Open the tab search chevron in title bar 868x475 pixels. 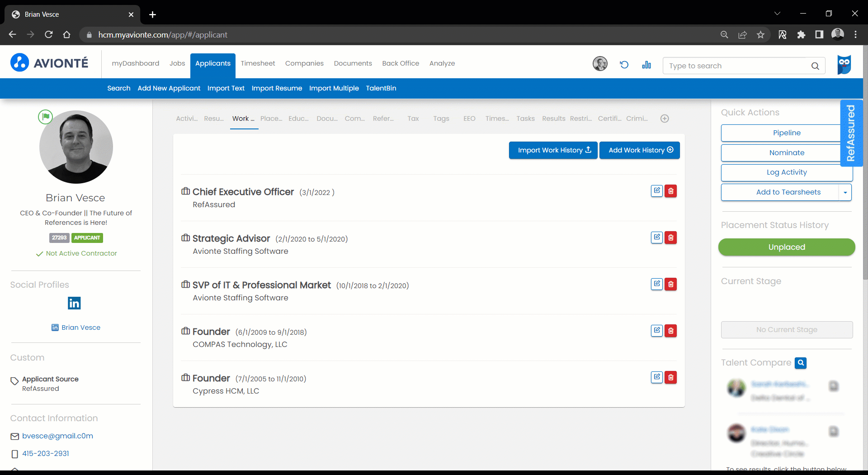777,14
